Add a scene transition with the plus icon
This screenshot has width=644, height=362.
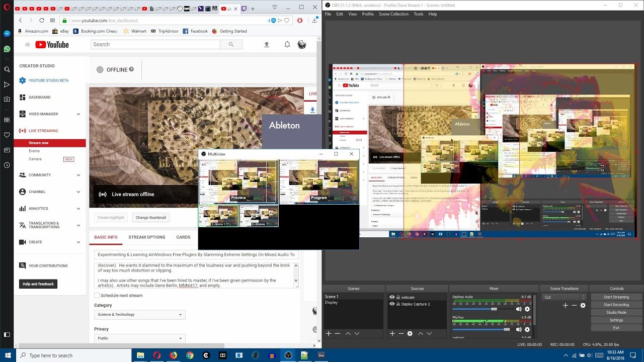coord(566,305)
